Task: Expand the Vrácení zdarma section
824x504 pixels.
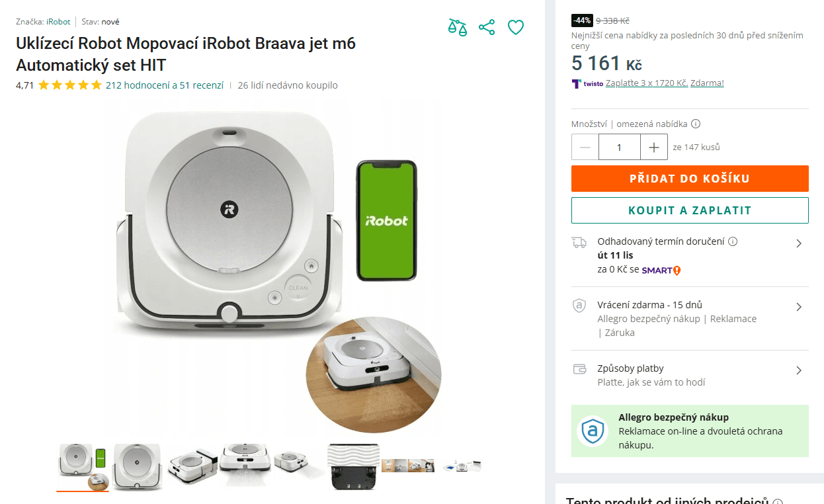Action: [800, 306]
